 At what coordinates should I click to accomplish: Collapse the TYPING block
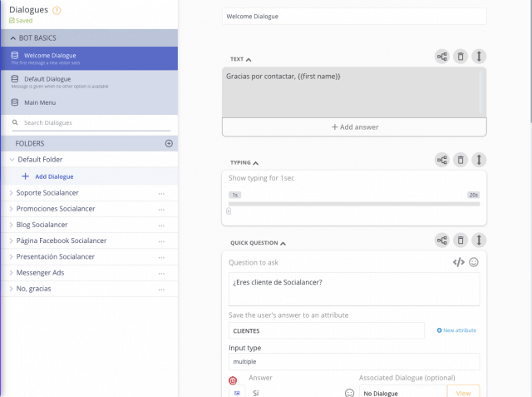point(255,163)
